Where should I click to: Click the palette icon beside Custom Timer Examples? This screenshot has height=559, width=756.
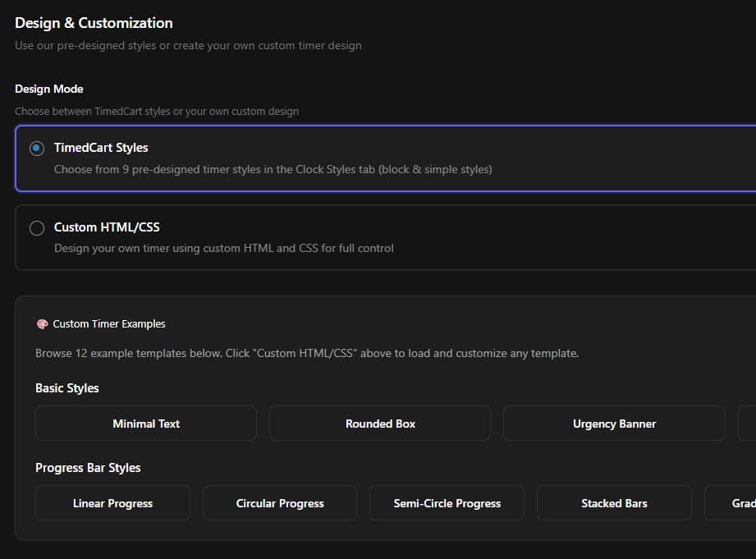[x=41, y=323]
